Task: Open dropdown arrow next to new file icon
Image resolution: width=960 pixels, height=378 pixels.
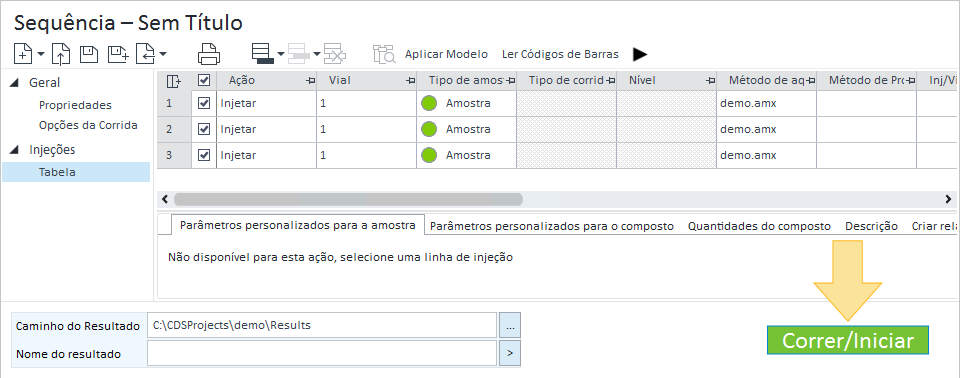Action: [40, 54]
